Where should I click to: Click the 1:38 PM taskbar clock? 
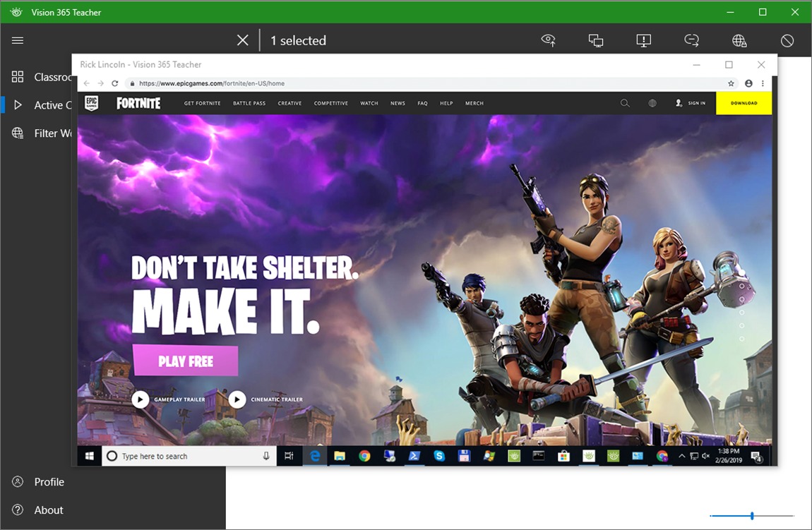(x=728, y=455)
